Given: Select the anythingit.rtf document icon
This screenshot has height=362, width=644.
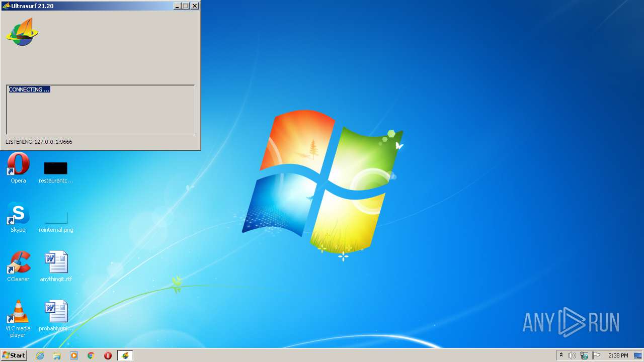Looking at the screenshot, I should point(56,262).
